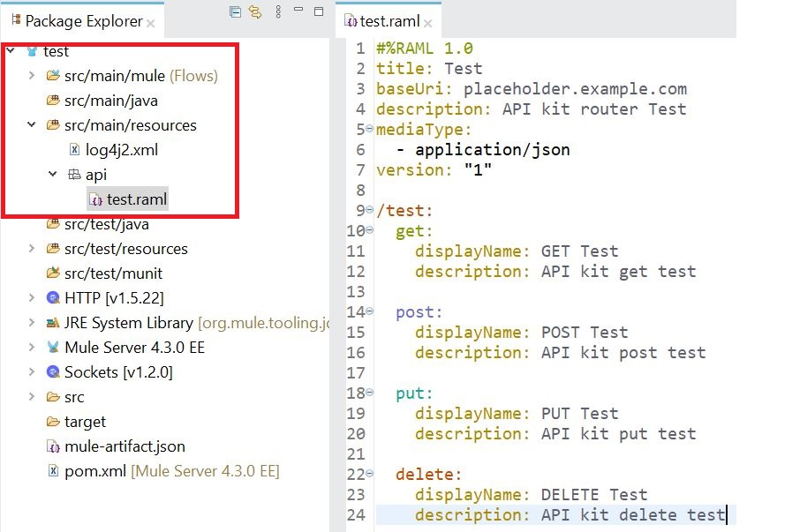The height and width of the screenshot is (532, 800).
Task: Click the pom.xml file icon
Action: click(x=53, y=471)
